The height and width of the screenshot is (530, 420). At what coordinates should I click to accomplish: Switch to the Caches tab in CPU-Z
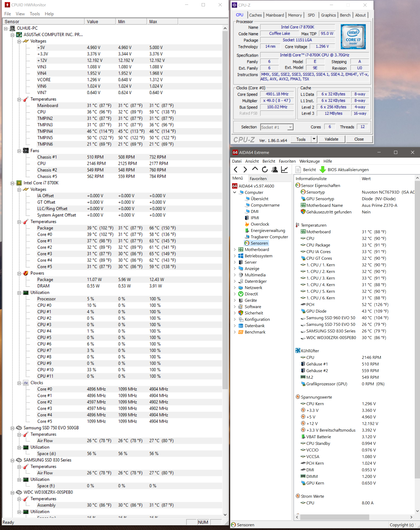255,15
